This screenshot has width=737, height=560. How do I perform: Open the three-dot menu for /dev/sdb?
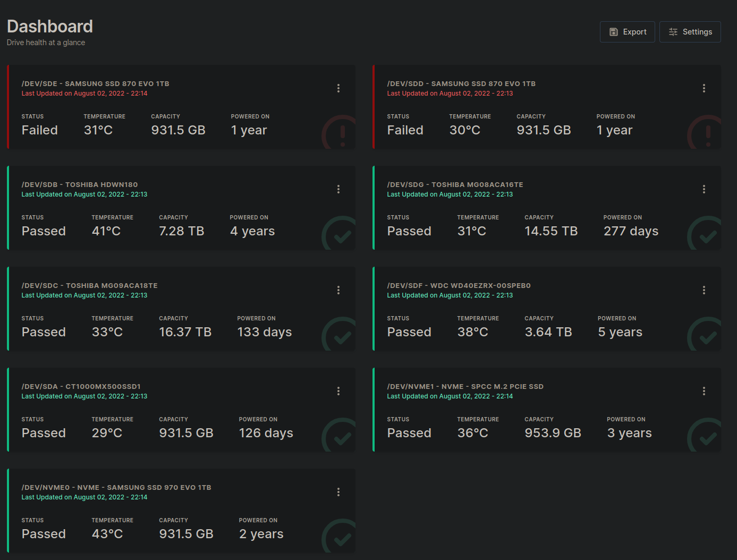click(x=338, y=189)
